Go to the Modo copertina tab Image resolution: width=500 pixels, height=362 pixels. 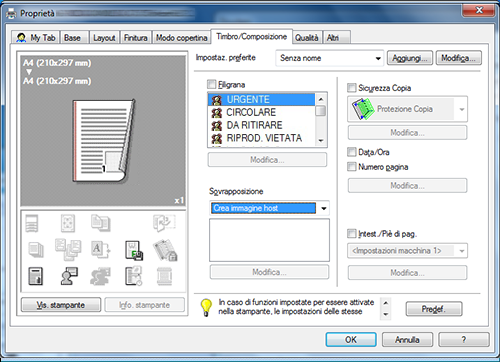182,38
